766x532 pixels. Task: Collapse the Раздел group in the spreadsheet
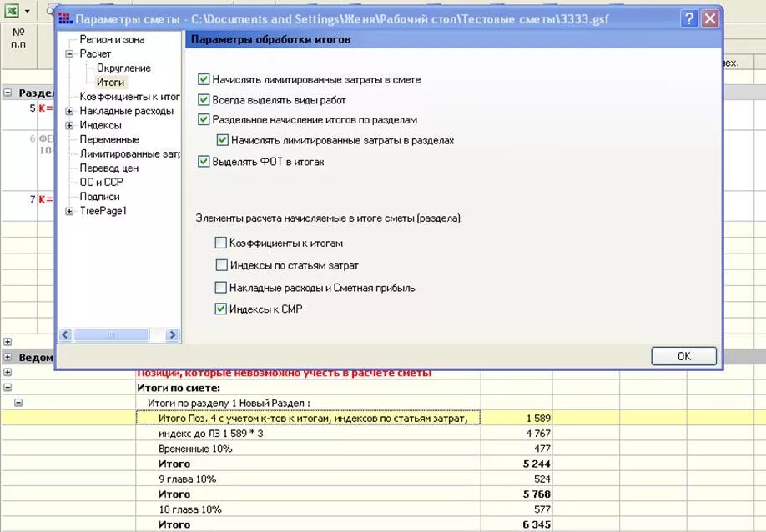8,93
